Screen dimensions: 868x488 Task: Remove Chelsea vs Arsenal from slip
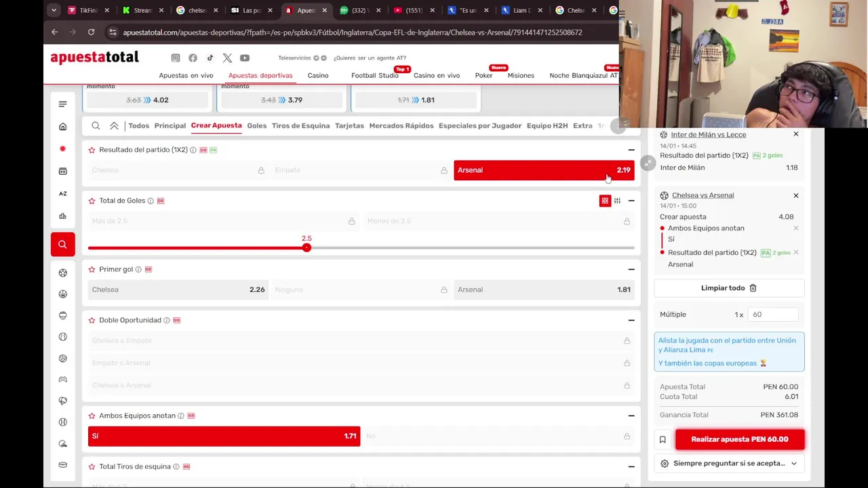[x=796, y=195]
